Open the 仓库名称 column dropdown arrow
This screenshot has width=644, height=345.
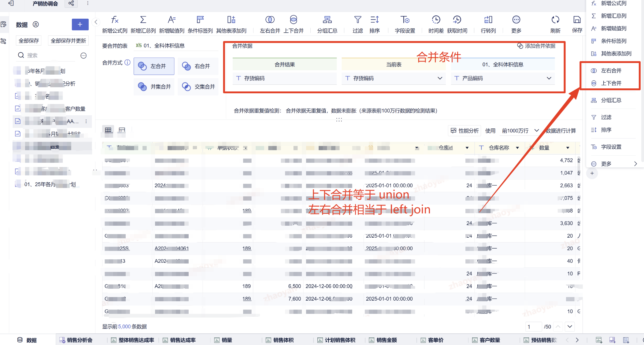tap(517, 148)
